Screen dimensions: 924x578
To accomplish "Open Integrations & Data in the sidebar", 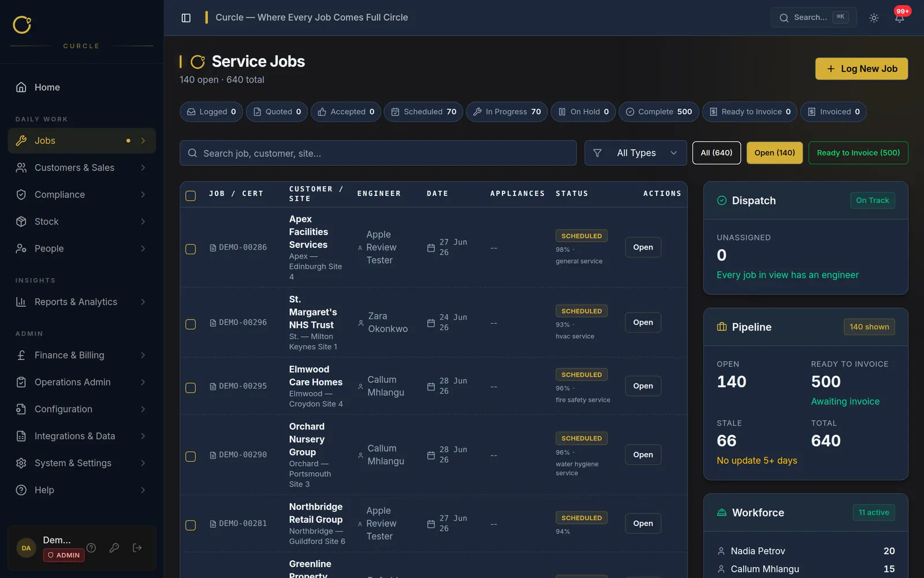I will tap(82, 436).
